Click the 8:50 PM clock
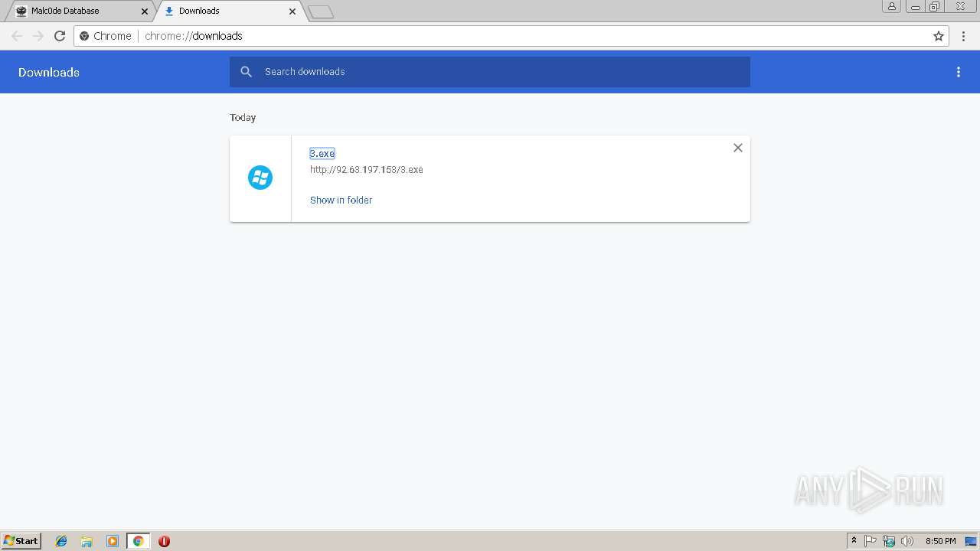 pos(940,541)
